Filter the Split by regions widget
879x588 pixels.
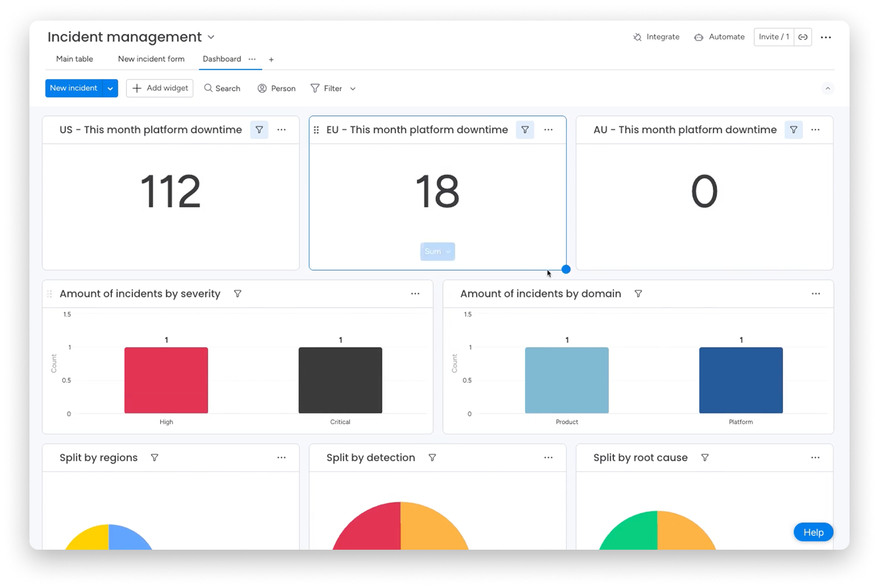(154, 458)
